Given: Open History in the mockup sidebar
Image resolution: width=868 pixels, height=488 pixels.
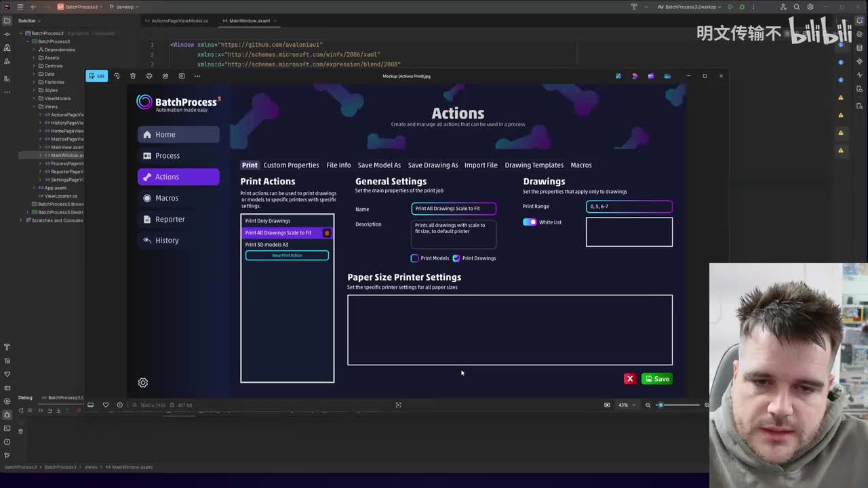Looking at the screenshot, I should point(178,240).
